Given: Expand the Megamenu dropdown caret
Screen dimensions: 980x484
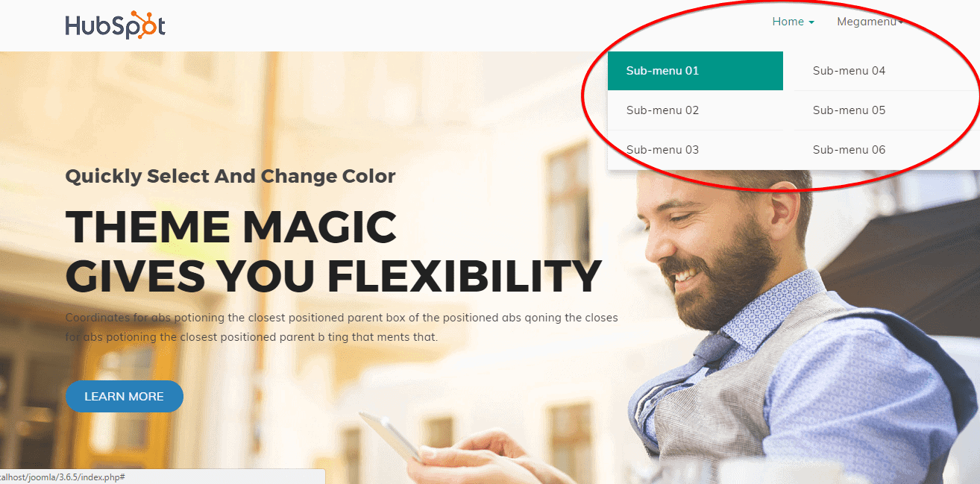Looking at the screenshot, I should 901,22.
